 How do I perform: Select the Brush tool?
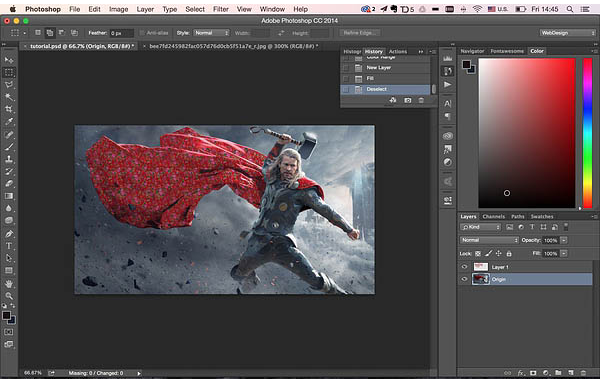pyautogui.click(x=9, y=147)
